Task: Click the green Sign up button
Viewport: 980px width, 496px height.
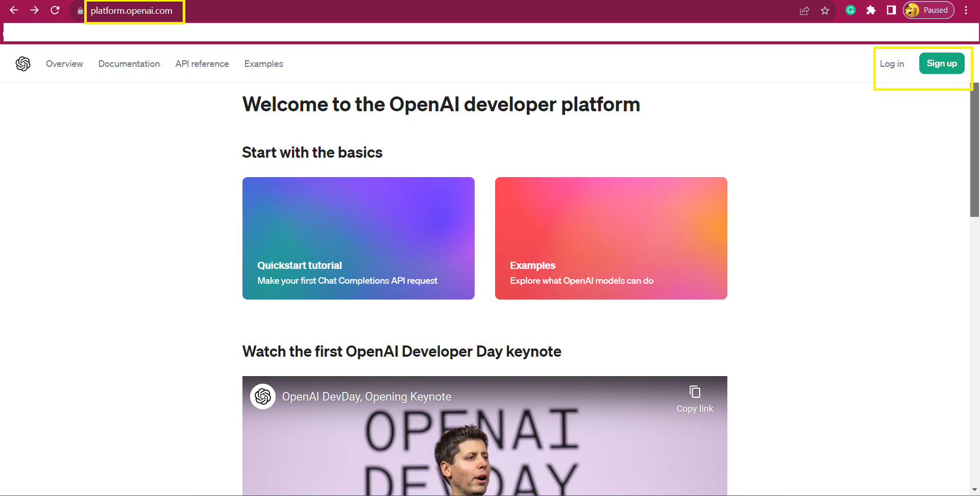Action: 942,63
